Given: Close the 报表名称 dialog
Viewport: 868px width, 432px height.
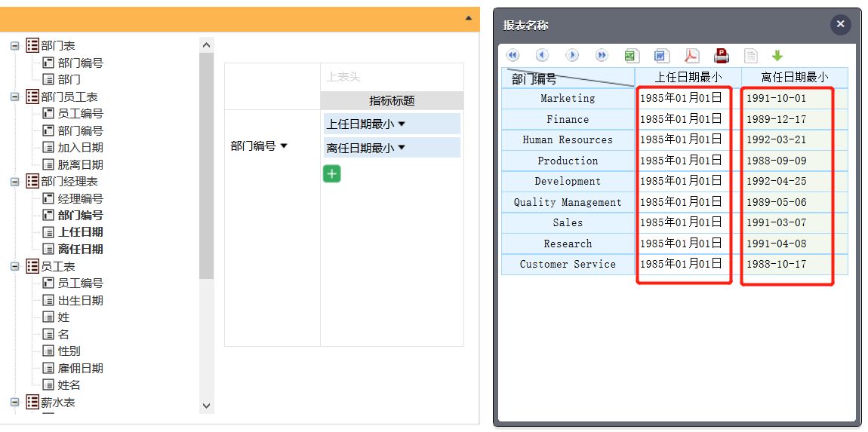Looking at the screenshot, I should tap(840, 24).
